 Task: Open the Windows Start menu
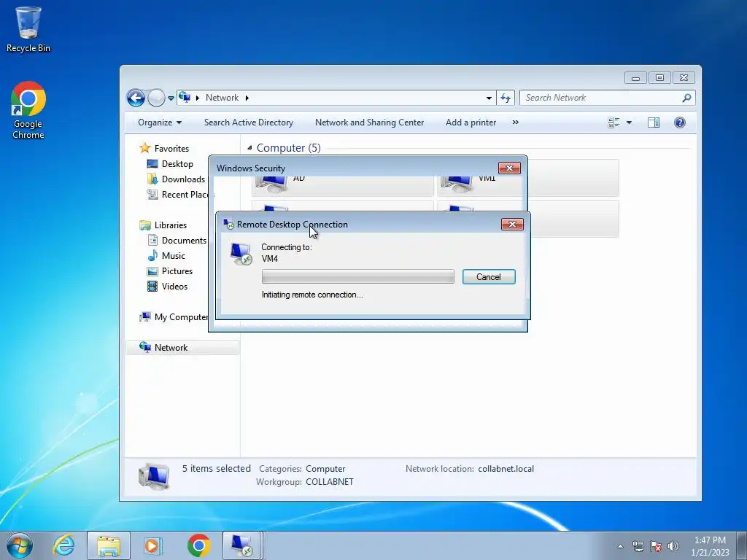point(20,545)
